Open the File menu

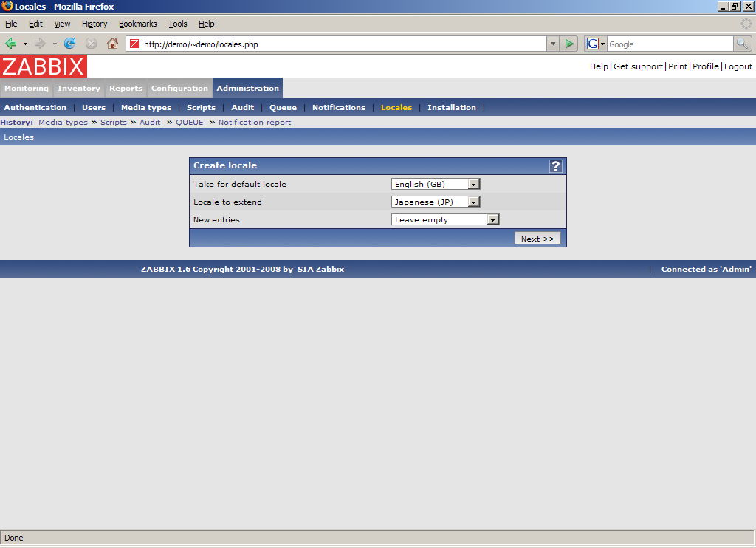pos(11,24)
